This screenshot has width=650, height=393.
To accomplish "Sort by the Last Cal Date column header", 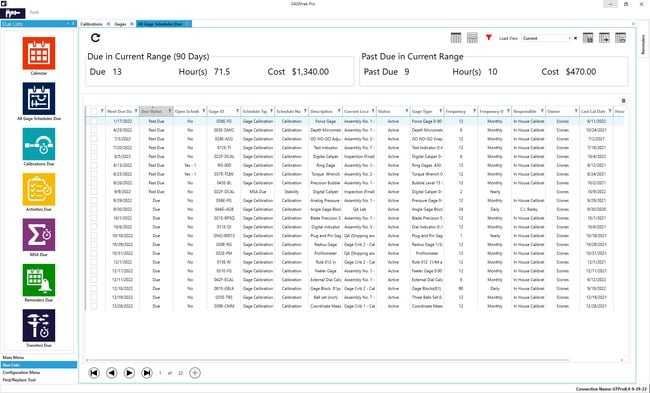I will click(x=593, y=111).
